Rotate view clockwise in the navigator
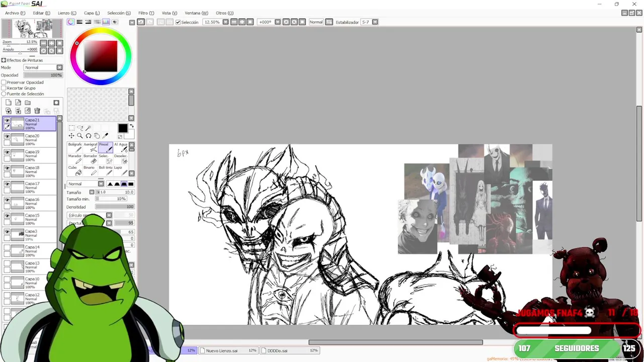This screenshot has width=644, height=362. point(51,51)
